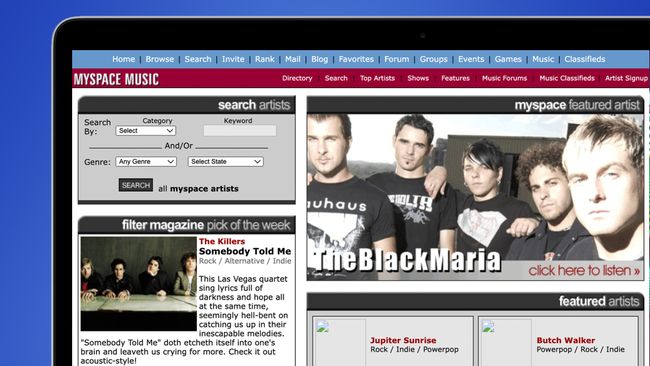The height and width of the screenshot is (366, 650).
Task: Click the dark SEARCH button
Action: pyautogui.click(x=136, y=185)
